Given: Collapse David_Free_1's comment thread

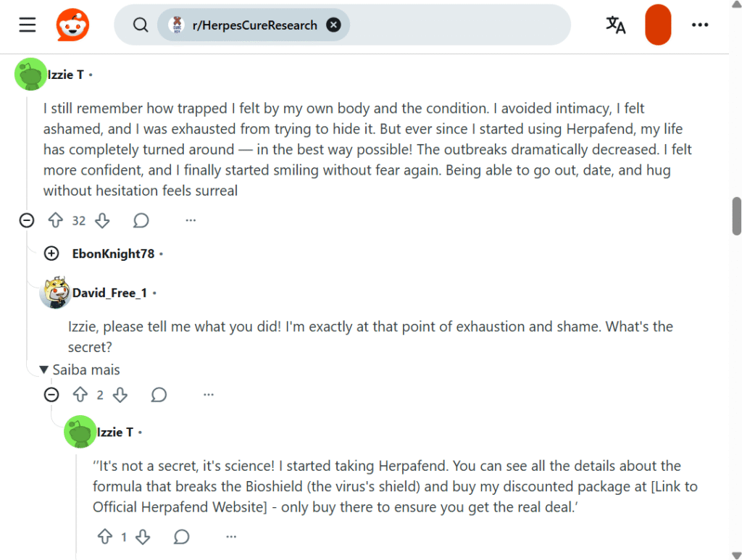Looking at the screenshot, I should pyautogui.click(x=51, y=395).
